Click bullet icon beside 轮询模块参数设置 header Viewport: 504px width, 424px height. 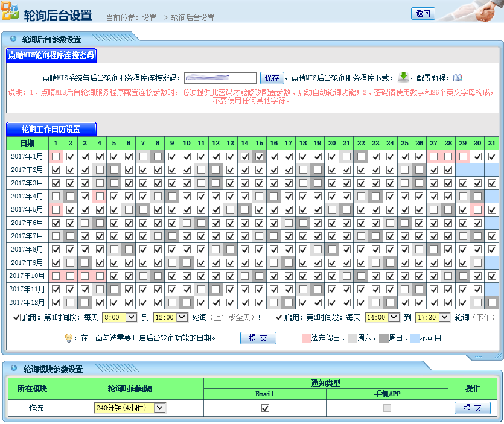[13, 369]
